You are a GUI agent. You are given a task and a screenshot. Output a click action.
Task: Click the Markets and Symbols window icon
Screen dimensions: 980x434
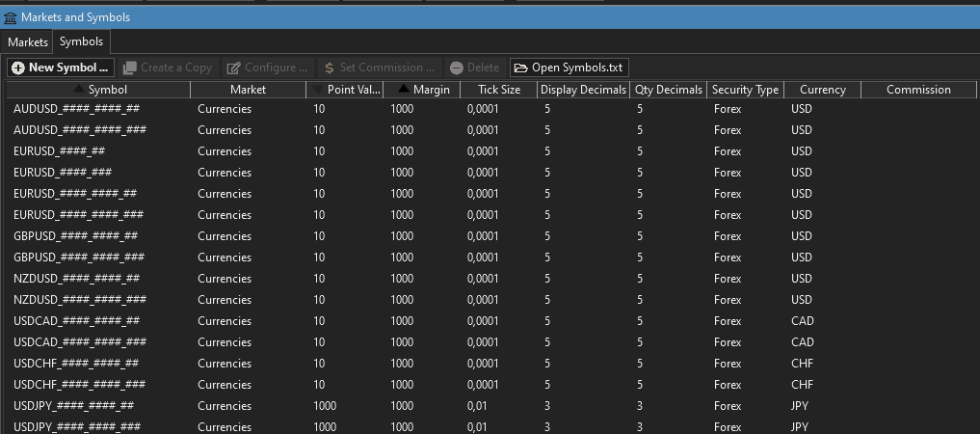click(10, 16)
